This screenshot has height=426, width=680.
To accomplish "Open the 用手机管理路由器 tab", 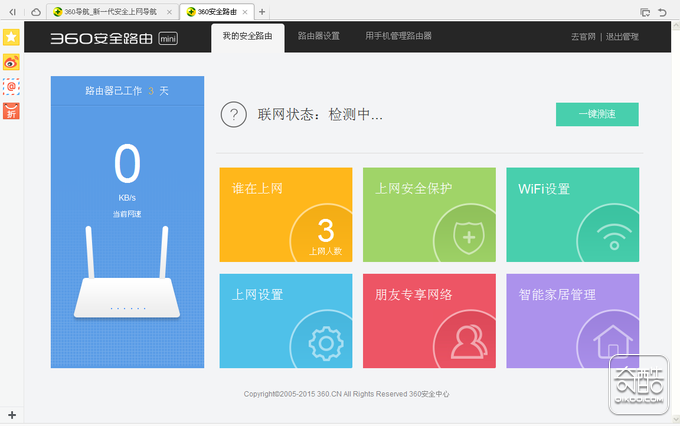I will point(398,36).
